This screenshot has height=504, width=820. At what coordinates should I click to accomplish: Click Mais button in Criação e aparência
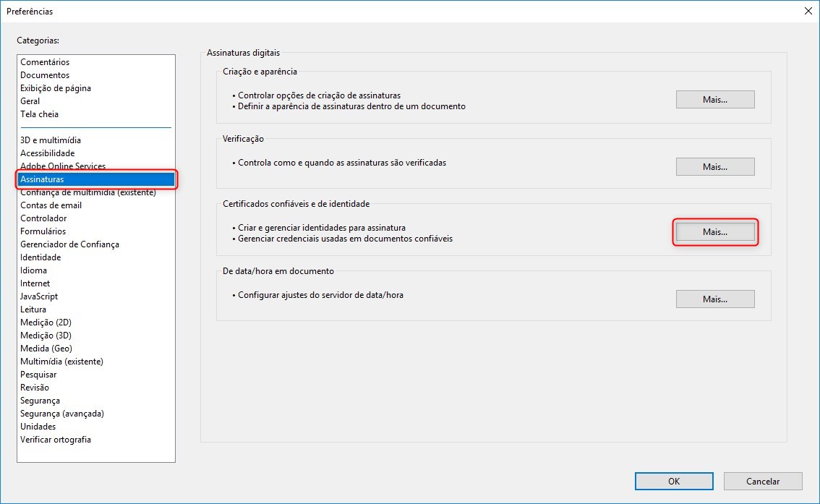(x=714, y=100)
